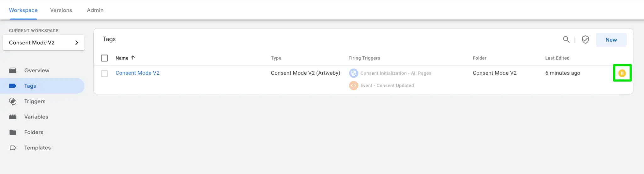Click the orange Consent Updated event icon
This screenshot has width=644, height=174.
353,85
